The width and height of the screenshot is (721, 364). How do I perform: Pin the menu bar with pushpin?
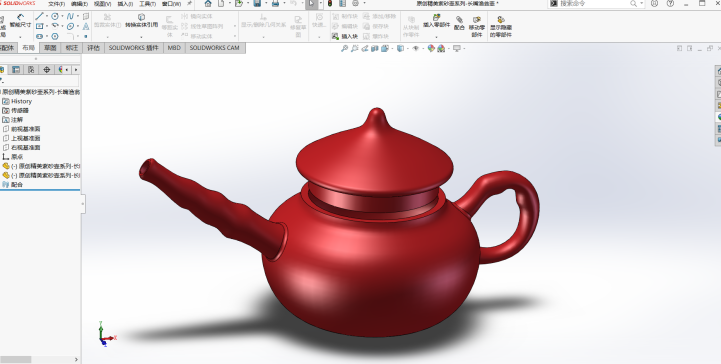(x=189, y=3)
